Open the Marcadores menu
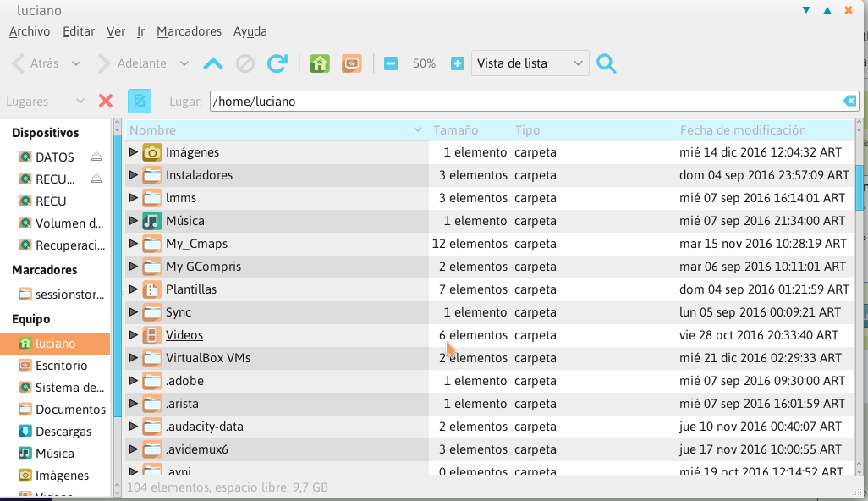This screenshot has width=868, height=501. pos(190,31)
